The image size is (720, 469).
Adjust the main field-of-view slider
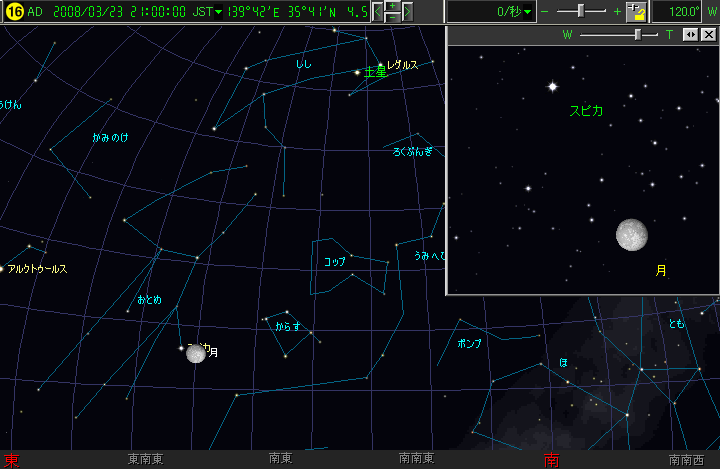click(582, 11)
